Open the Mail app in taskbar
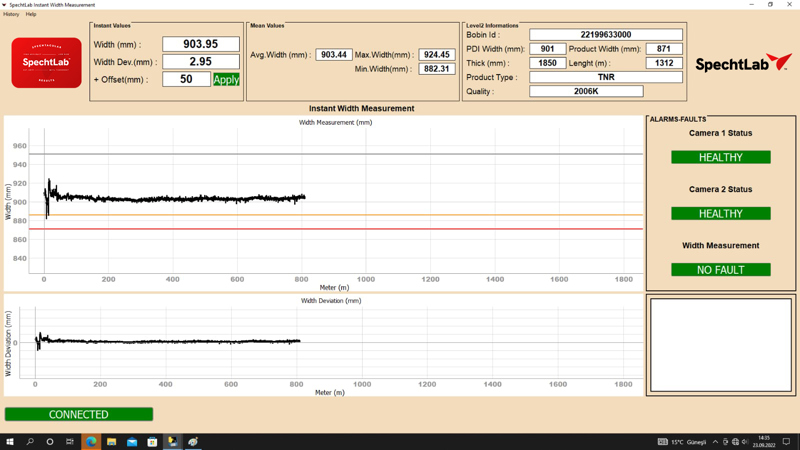 tap(132, 441)
